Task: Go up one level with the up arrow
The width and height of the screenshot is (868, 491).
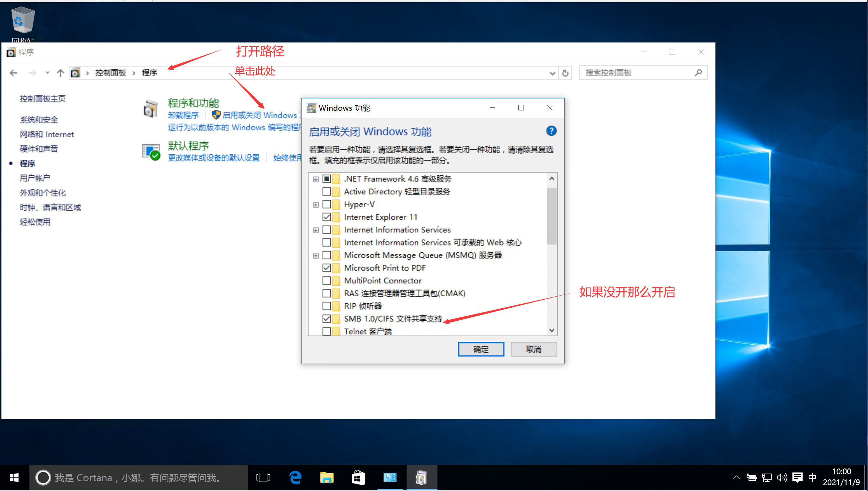Action: pos(60,73)
